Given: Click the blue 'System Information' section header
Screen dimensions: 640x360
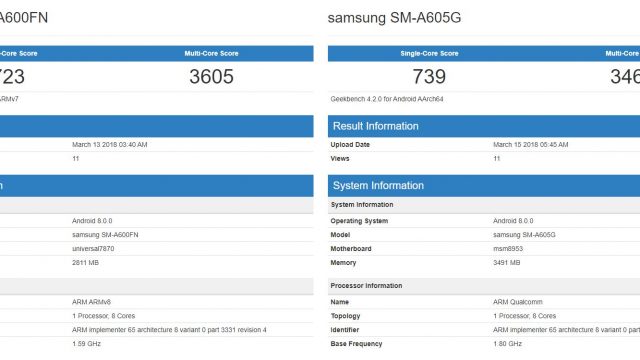Looking at the screenshot, I should point(484,186).
